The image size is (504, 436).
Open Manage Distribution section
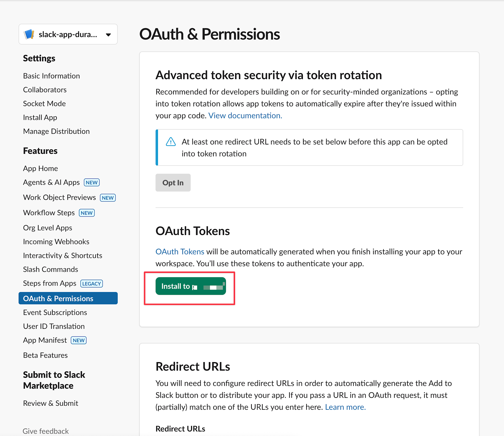point(56,131)
